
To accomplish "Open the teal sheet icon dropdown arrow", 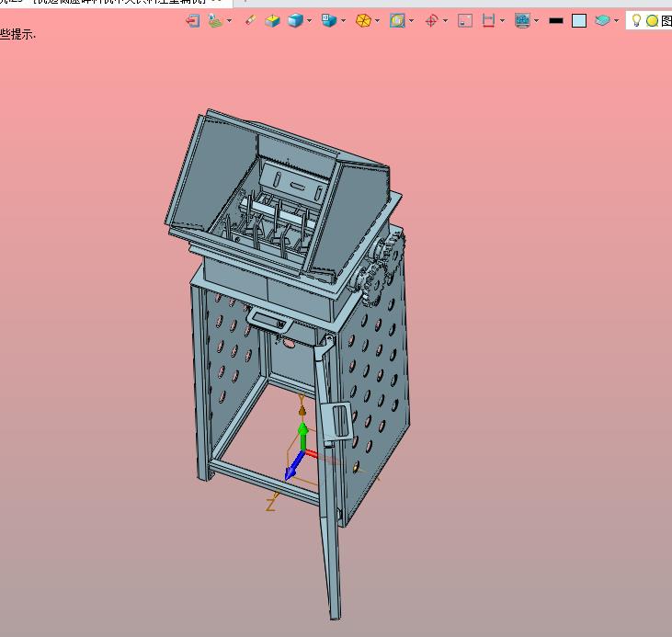I will [616, 20].
